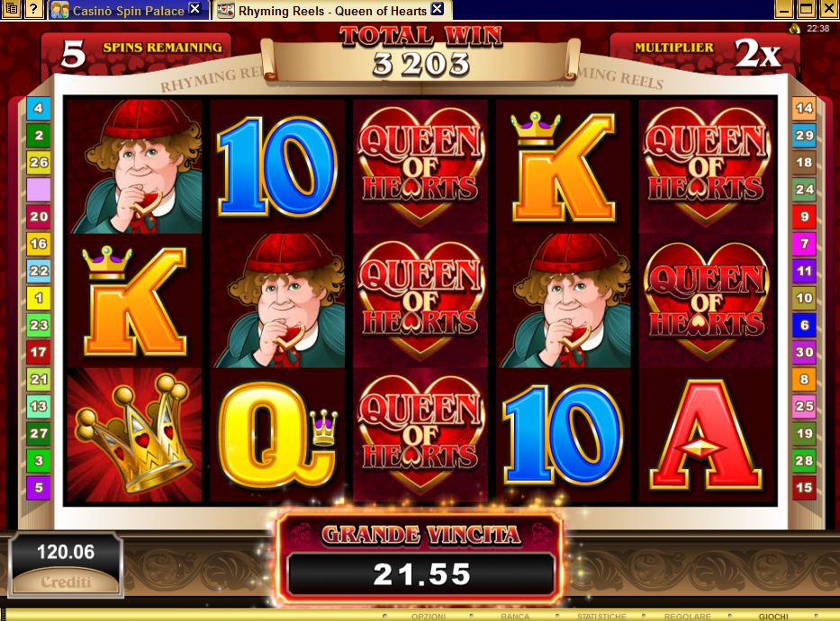Open the Banca menu
Image resolution: width=840 pixels, height=621 pixels.
click(515, 616)
